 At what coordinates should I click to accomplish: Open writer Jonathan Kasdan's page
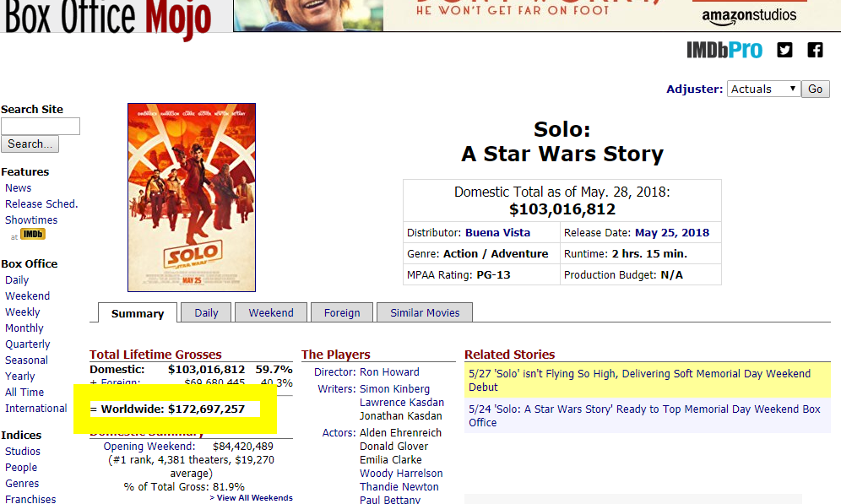(400, 416)
